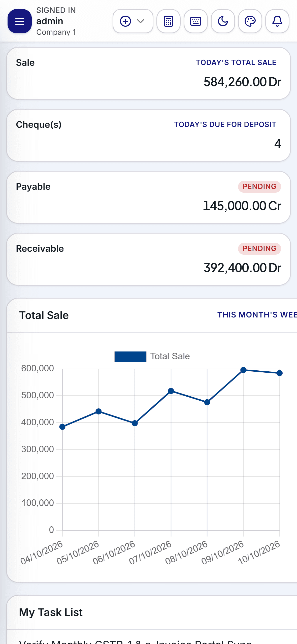Click TODAY'S DUE FOR DEPOSIT label
297x644 pixels.
point(225,124)
